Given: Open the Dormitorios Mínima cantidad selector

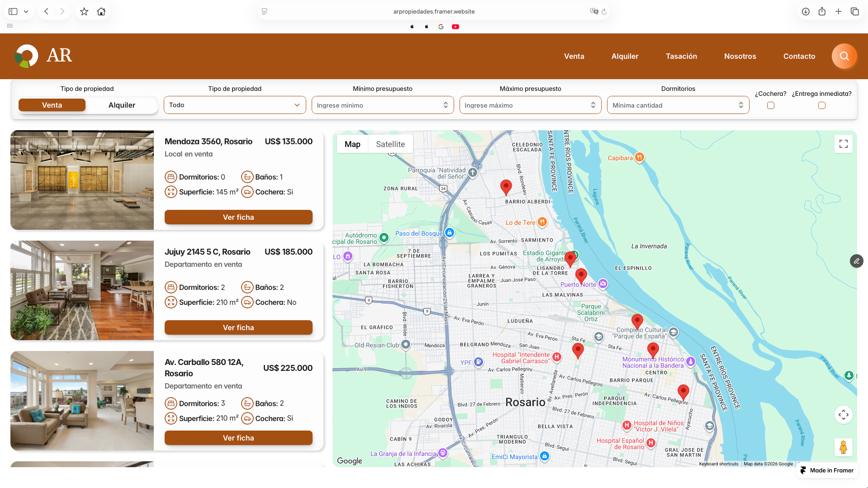Looking at the screenshot, I should click(678, 105).
